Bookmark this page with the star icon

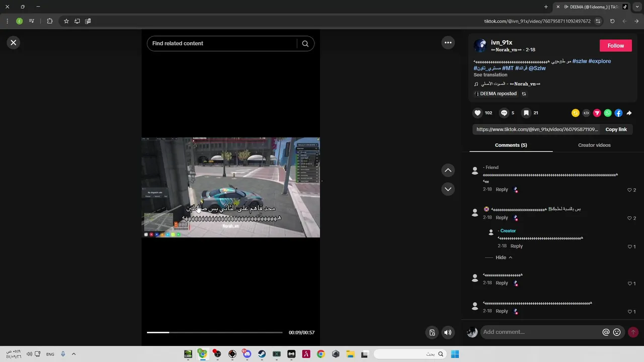point(66,21)
